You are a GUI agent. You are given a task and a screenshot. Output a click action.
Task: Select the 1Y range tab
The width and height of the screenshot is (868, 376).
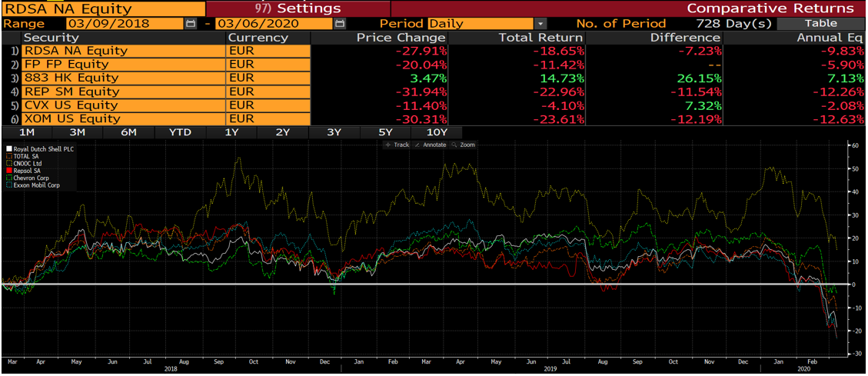231,132
